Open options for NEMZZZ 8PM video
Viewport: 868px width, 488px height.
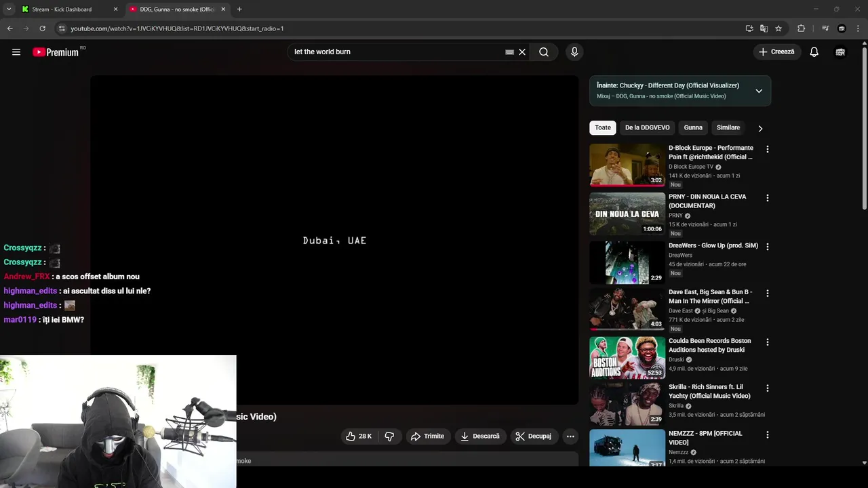tap(768, 434)
